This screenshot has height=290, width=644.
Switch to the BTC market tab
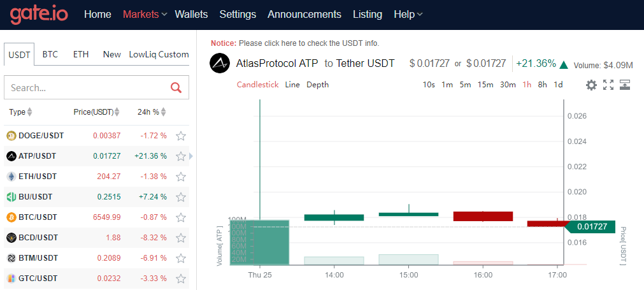click(50, 54)
